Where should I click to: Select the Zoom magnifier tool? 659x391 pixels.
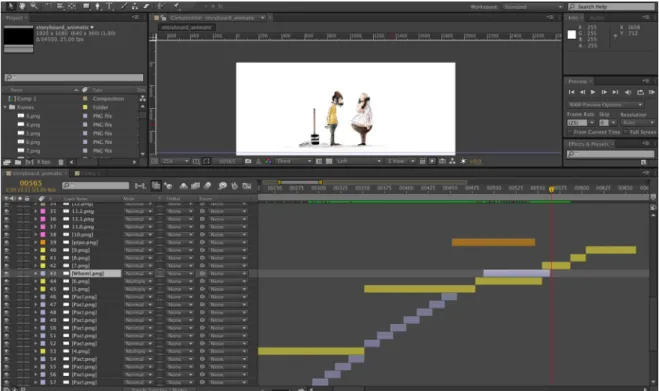pyautogui.click(x=34, y=6)
